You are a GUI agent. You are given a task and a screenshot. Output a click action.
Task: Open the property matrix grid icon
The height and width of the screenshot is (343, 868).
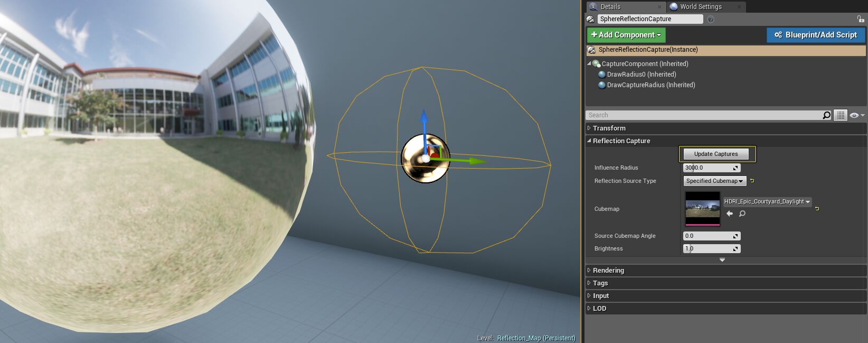click(841, 115)
